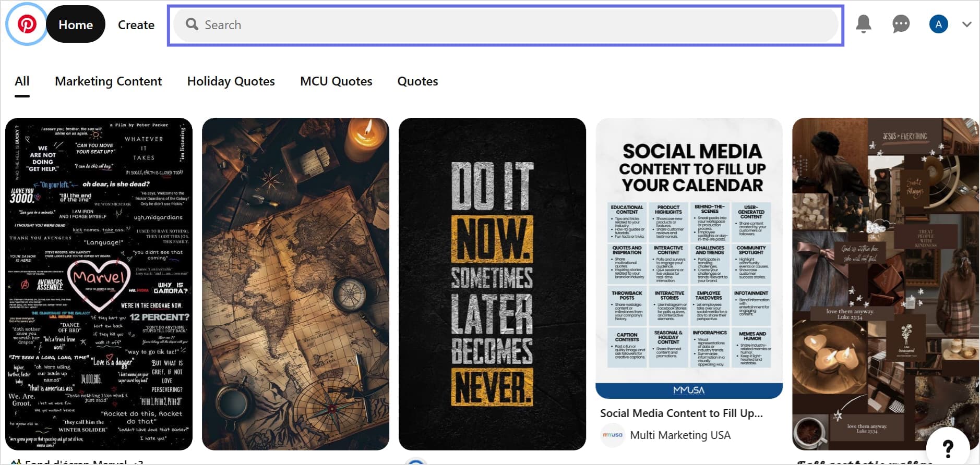
Task: Open the Create menu
Action: pos(136,25)
